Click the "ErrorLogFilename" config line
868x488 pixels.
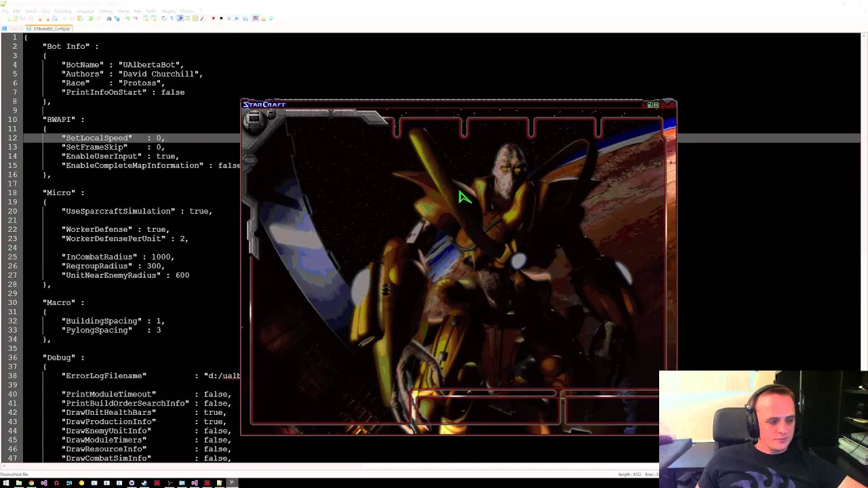[151, 375]
